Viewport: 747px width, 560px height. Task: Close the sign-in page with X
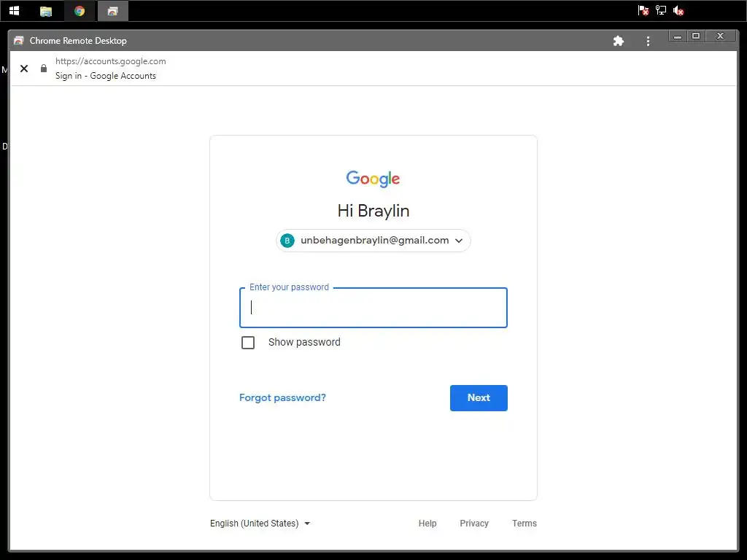point(24,69)
